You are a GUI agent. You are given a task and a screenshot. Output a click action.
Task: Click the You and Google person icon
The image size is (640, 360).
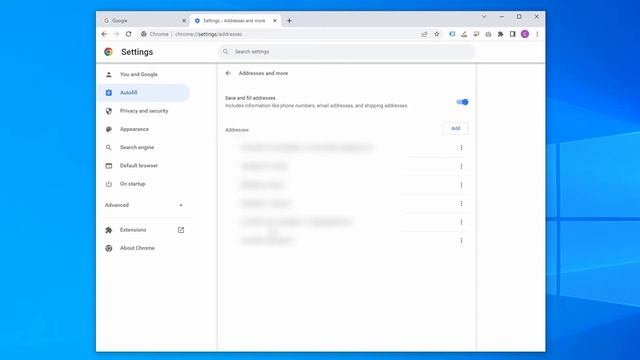pos(109,74)
